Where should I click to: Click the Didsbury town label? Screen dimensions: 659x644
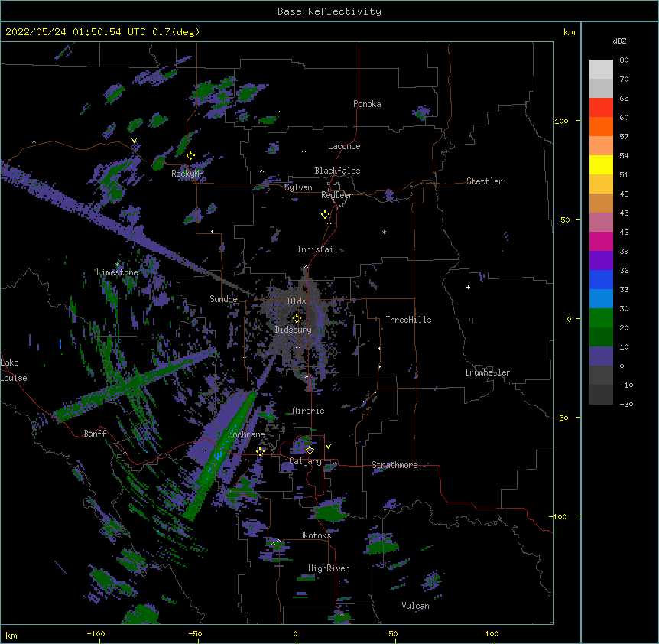pyautogui.click(x=293, y=330)
